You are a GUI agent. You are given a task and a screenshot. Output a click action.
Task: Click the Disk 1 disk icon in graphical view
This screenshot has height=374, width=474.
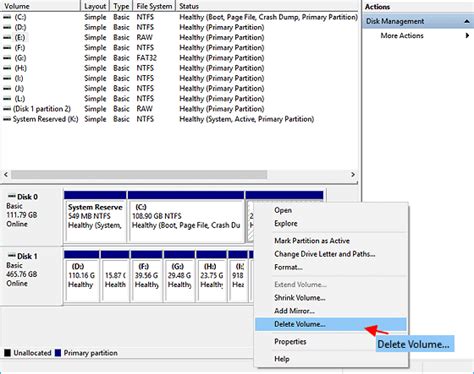tap(12, 256)
